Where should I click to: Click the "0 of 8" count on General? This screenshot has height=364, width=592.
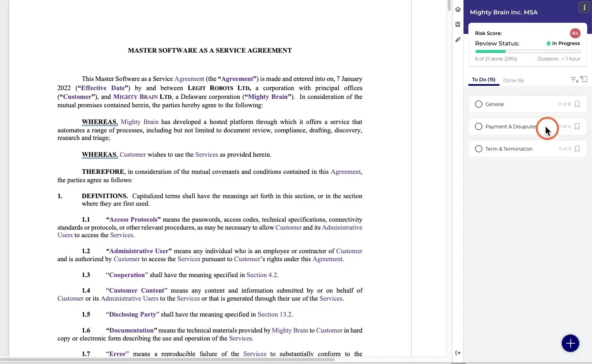click(x=564, y=104)
